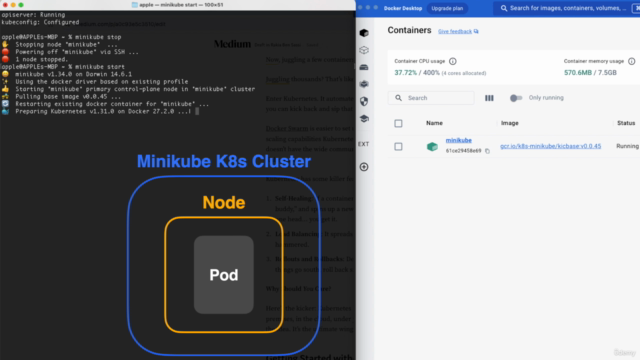
Task: Open the Learning center graduation cap icon
Action: [364, 118]
